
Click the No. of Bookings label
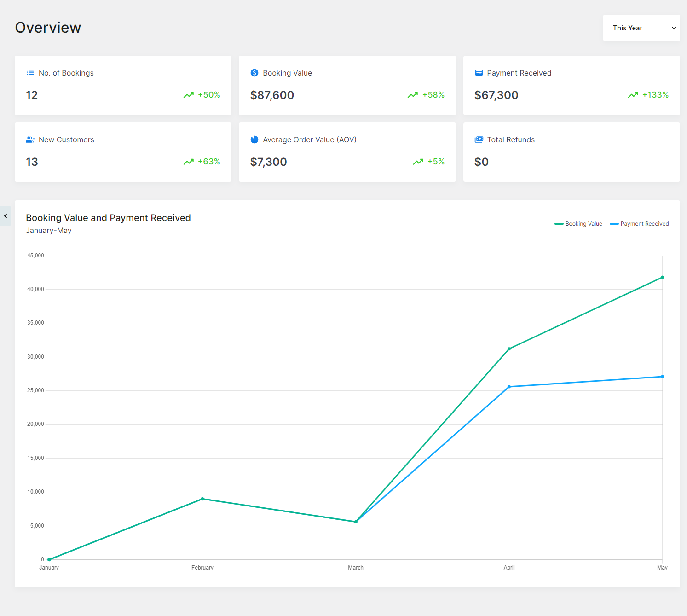coord(66,73)
